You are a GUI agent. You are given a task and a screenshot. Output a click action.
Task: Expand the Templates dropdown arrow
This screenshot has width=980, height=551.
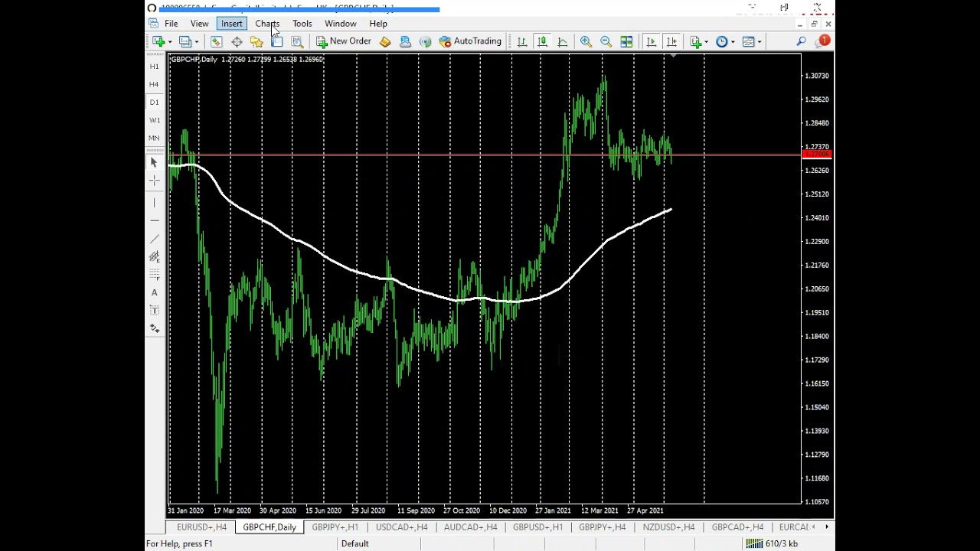tap(759, 42)
